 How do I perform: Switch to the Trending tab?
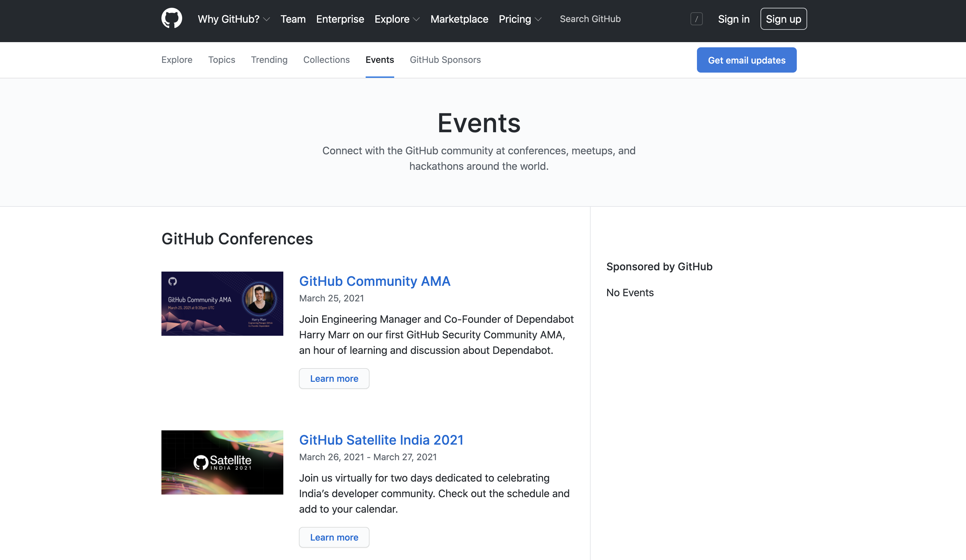[x=269, y=60]
